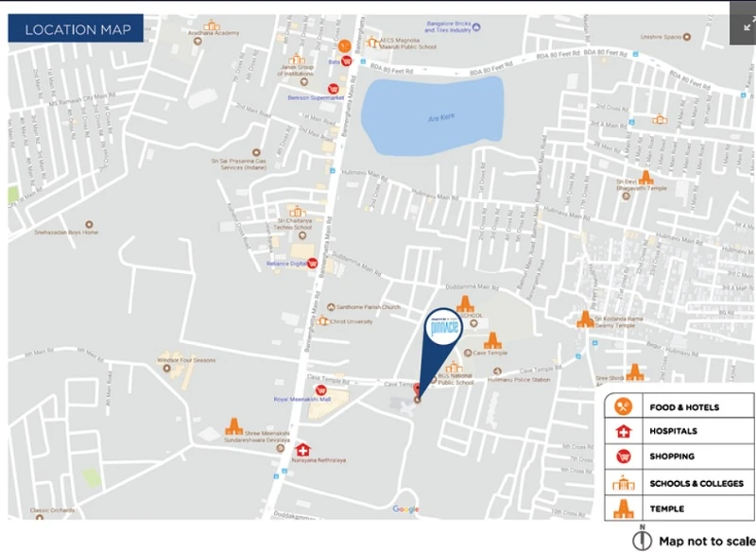Click the Food & Hotels legend entry

click(673, 407)
